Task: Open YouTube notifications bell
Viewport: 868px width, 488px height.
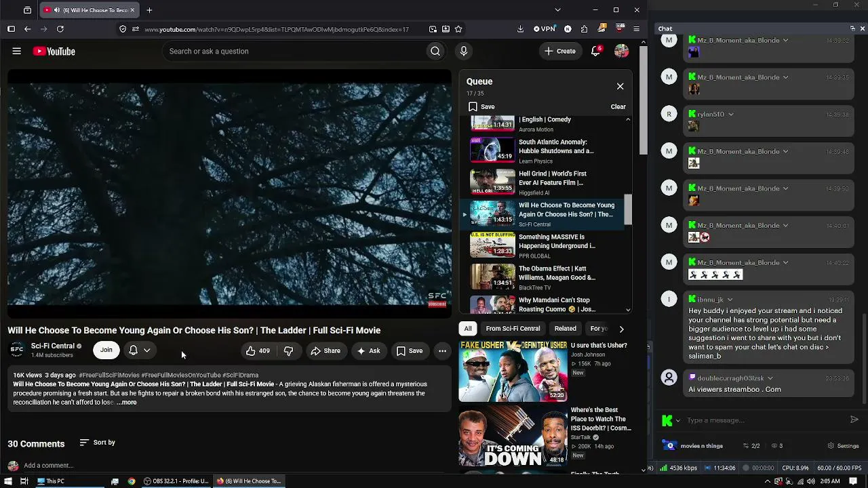Action: [x=595, y=52]
